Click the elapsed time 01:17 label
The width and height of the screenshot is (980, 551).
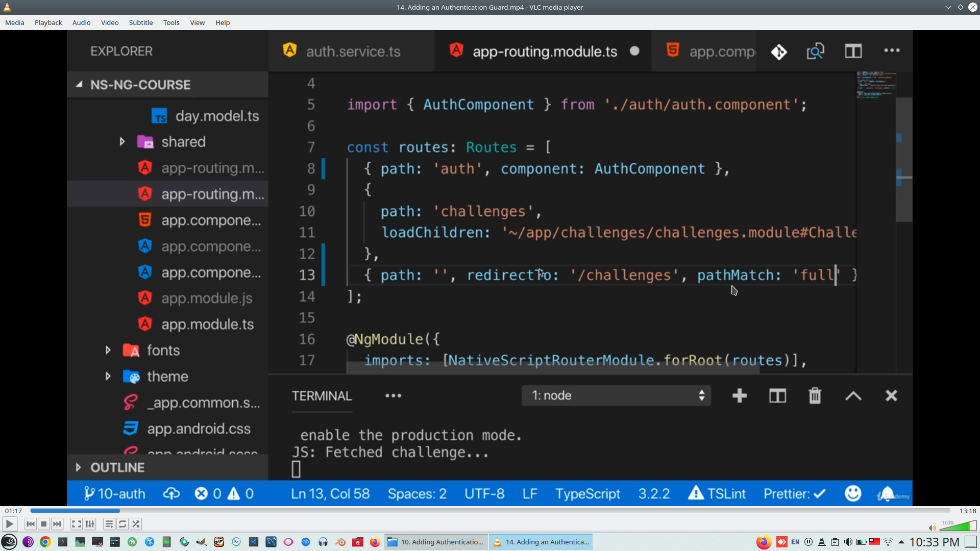click(14, 511)
